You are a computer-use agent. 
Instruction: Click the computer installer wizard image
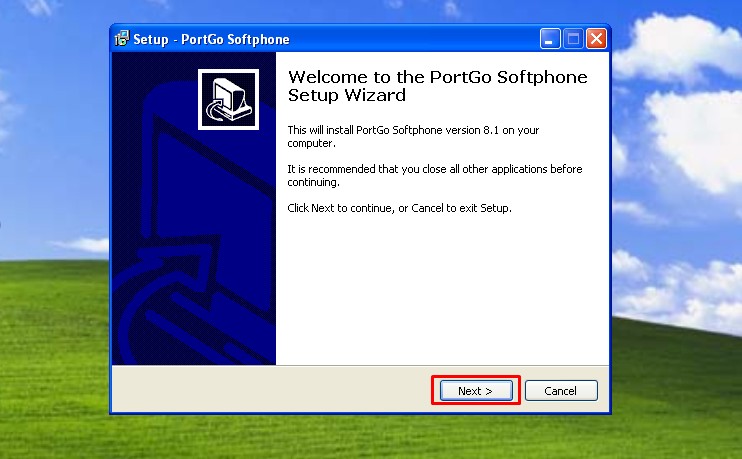pyautogui.click(x=229, y=99)
